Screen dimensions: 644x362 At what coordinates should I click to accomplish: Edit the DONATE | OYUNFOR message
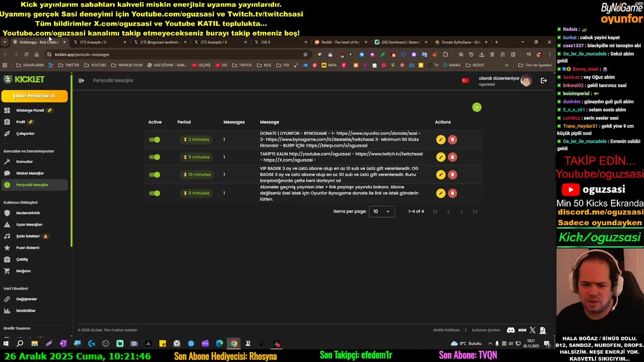coord(441,140)
